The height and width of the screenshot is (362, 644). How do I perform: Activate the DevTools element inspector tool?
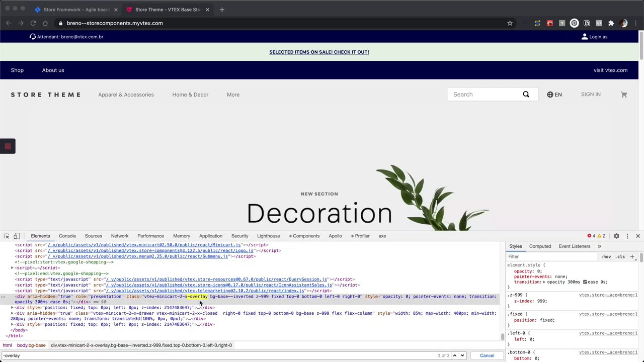coord(7,236)
